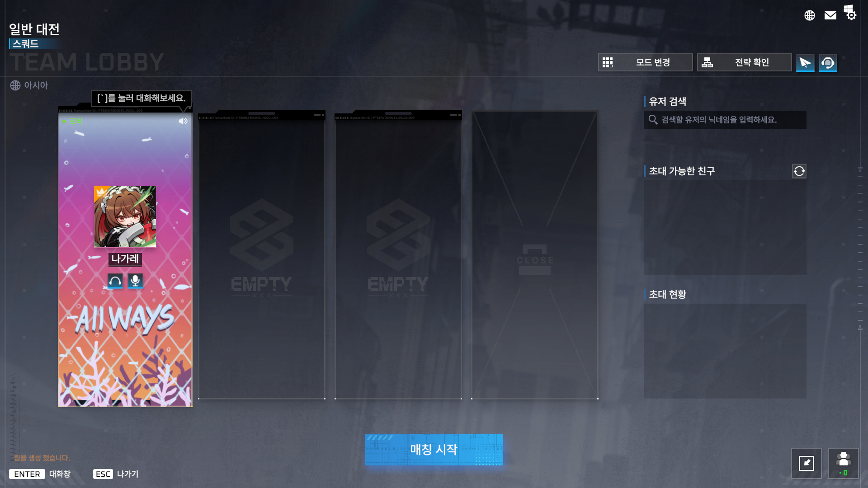Open the language globe icon at top

pos(810,15)
